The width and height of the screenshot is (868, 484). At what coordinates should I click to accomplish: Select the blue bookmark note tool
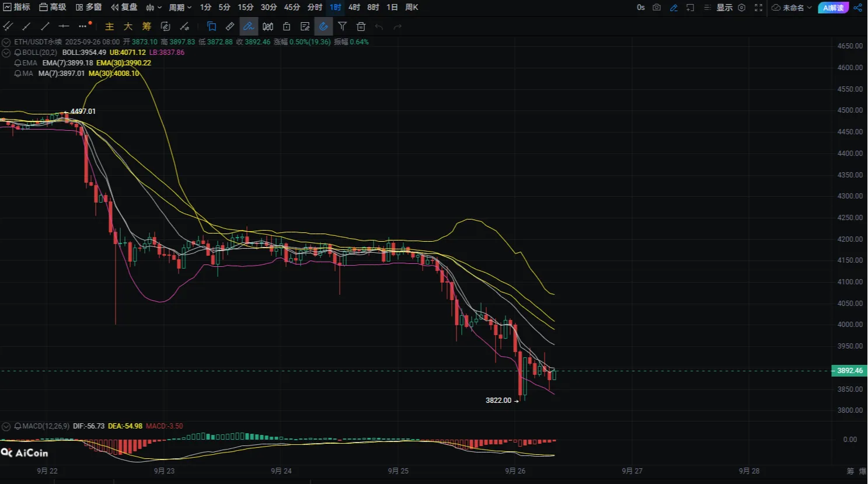coord(211,26)
